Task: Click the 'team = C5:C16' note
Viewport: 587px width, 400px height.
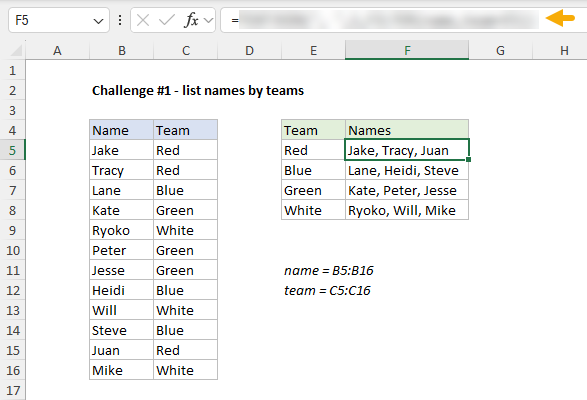Action: click(x=327, y=290)
